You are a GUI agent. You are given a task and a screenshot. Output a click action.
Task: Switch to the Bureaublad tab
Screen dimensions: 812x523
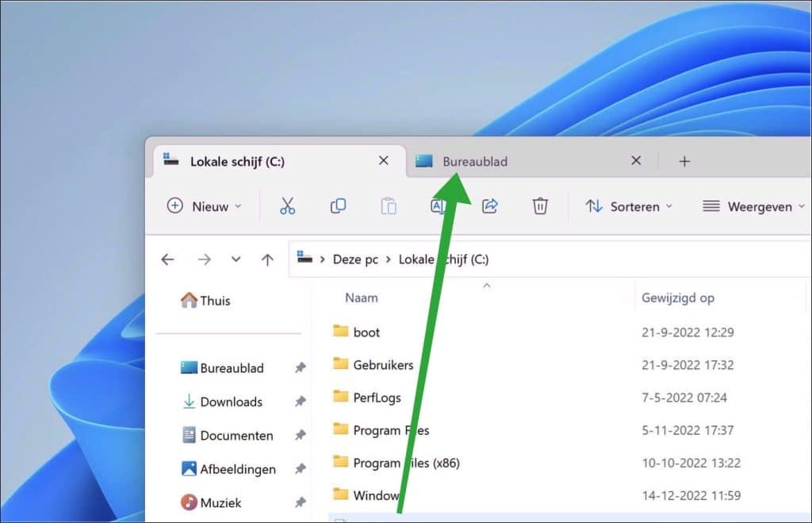[x=474, y=160]
